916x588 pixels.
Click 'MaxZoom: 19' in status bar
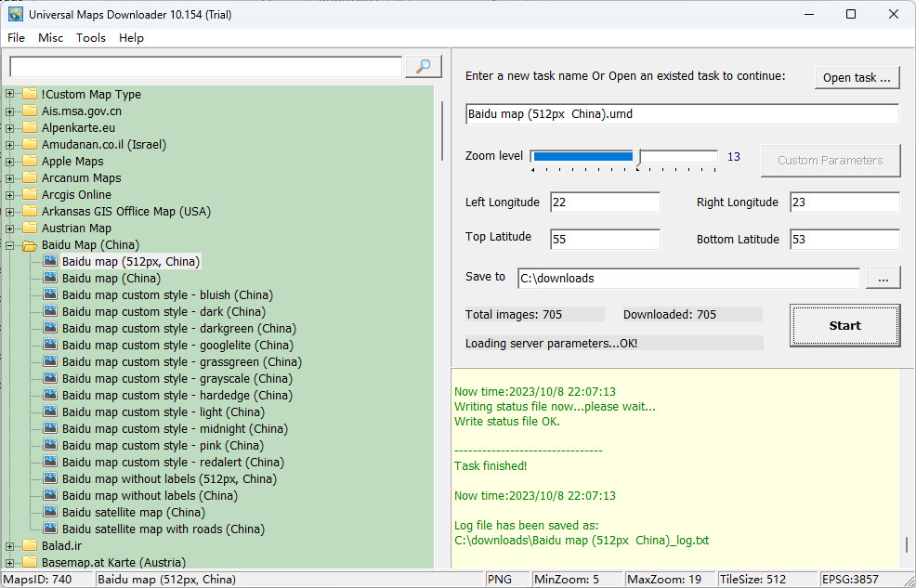(664, 580)
